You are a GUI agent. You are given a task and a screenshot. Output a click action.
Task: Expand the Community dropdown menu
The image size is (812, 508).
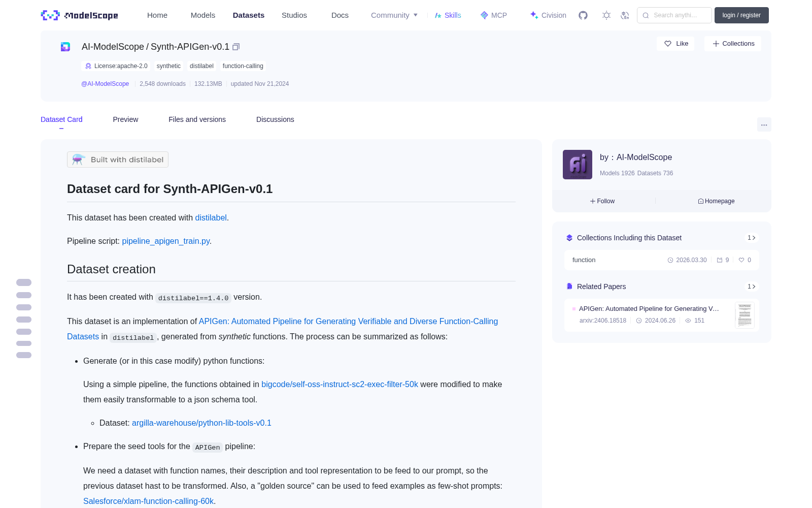coord(394,15)
